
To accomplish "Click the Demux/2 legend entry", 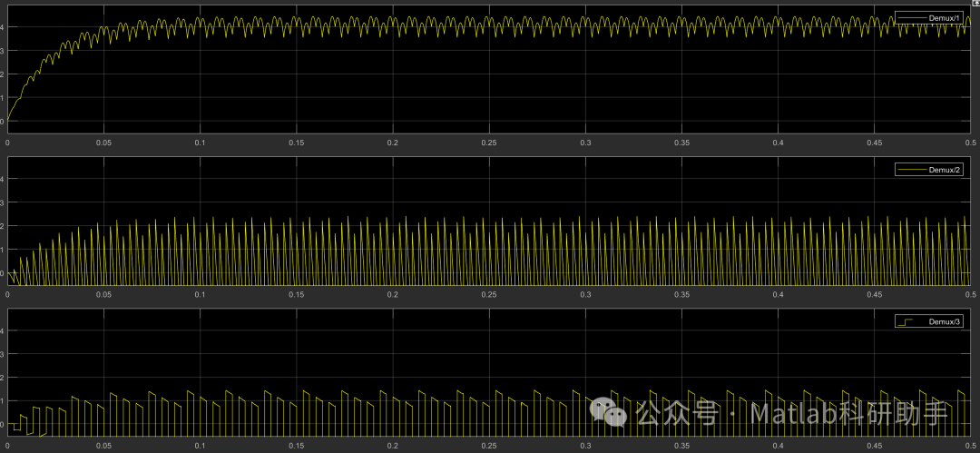I will [931, 170].
